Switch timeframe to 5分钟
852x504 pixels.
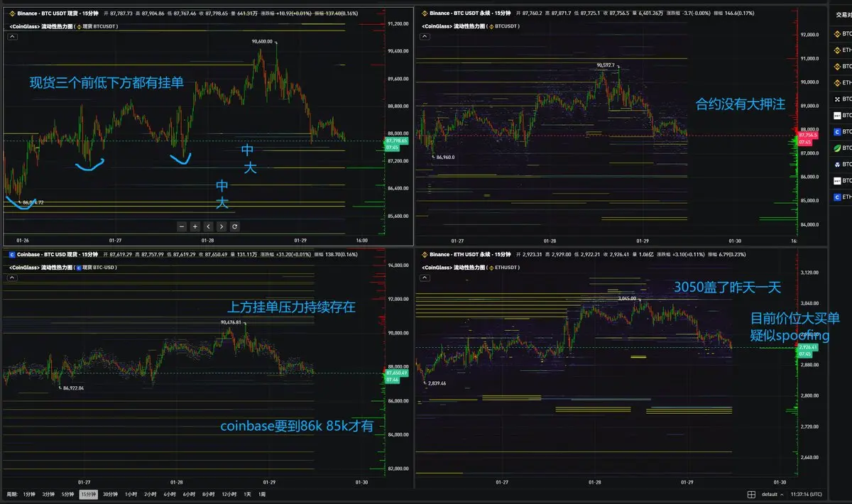(x=67, y=494)
